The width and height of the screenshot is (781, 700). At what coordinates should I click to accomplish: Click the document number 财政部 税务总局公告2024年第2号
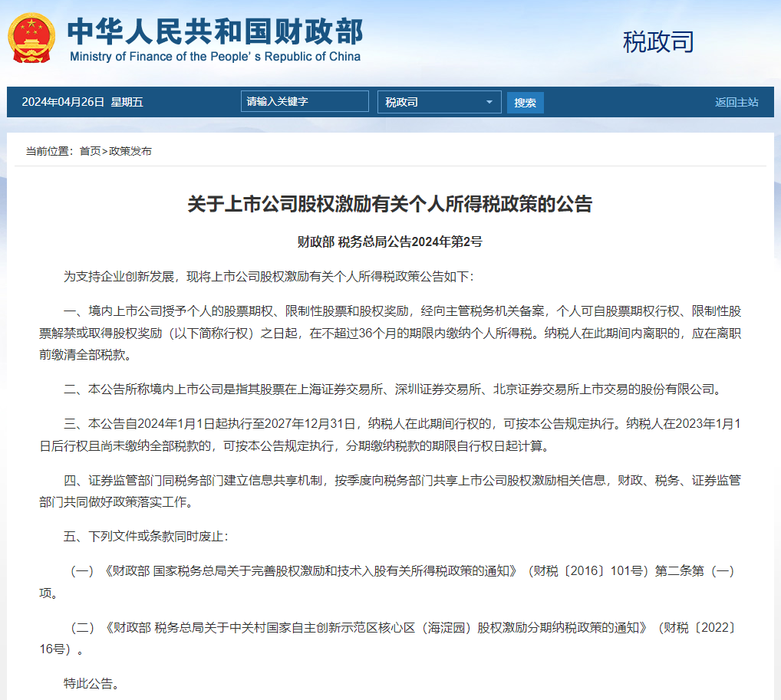pos(390,242)
